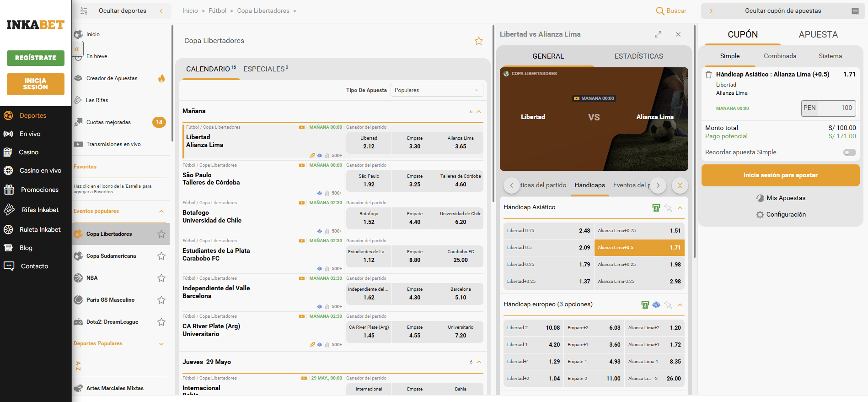The width and height of the screenshot is (868, 402).
Task: Open Botafogo vs Universidad de Chile match
Action: (212, 217)
